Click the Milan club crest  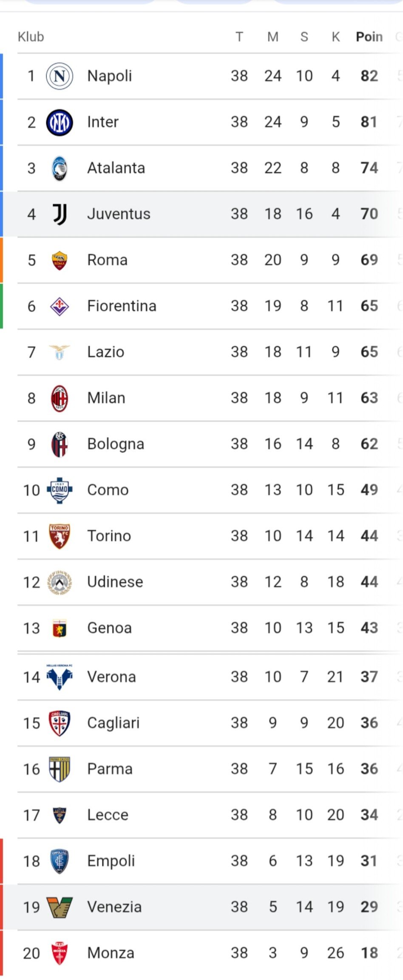[x=60, y=399]
